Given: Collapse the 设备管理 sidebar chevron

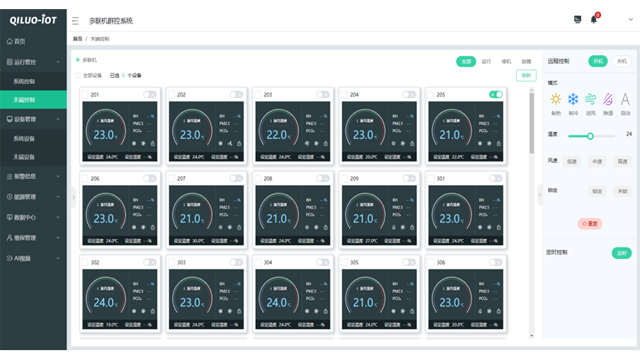Looking at the screenshot, I should [58, 119].
